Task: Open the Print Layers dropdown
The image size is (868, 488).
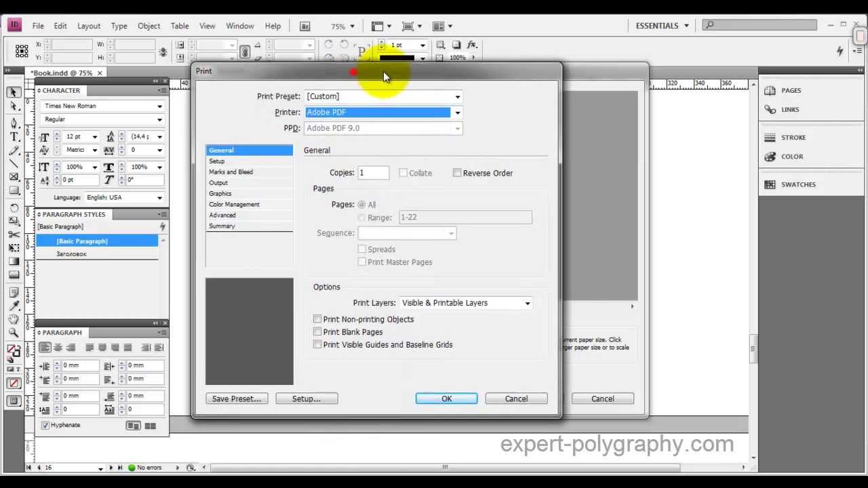Action: pyautogui.click(x=466, y=303)
